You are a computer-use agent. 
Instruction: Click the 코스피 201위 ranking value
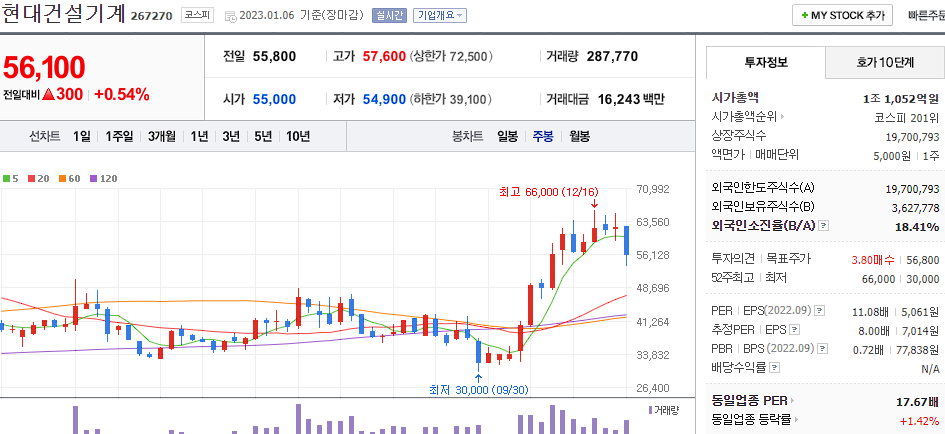(907, 117)
